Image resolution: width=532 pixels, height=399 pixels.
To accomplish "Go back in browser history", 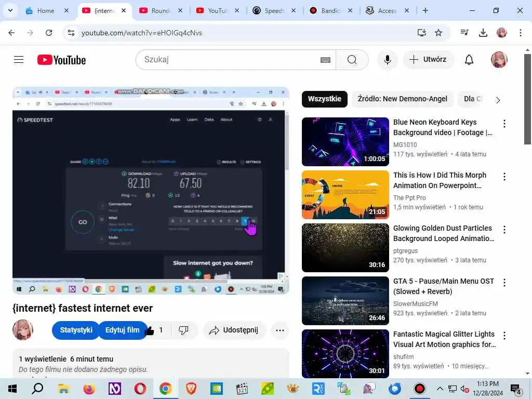I will pyautogui.click(x=11, y=33).
